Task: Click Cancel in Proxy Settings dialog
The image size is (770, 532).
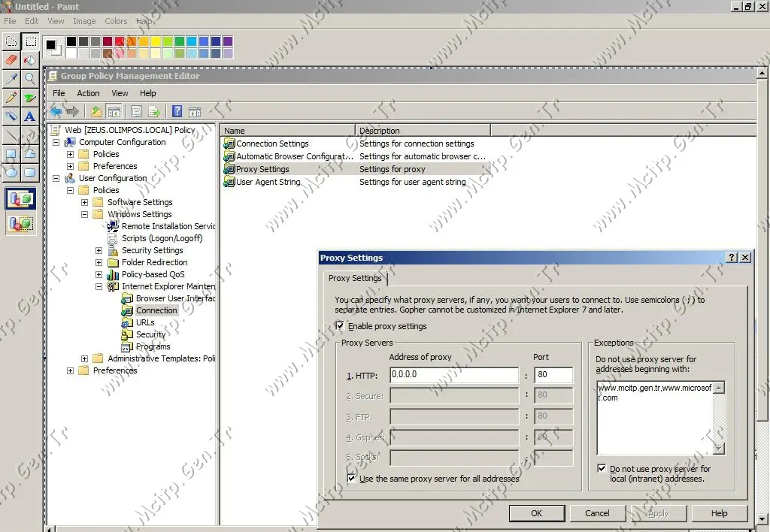Action: [597, 513]
